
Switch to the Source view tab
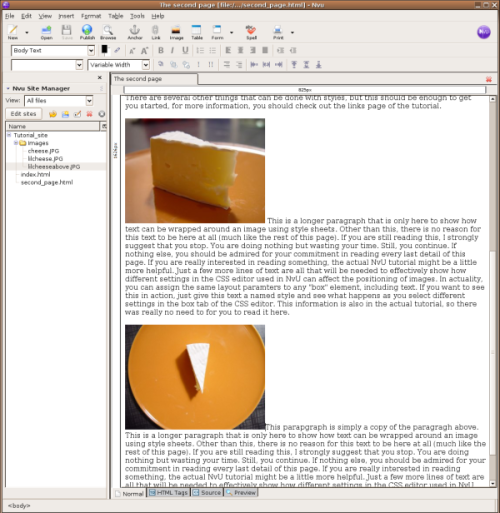click(207, 493)
